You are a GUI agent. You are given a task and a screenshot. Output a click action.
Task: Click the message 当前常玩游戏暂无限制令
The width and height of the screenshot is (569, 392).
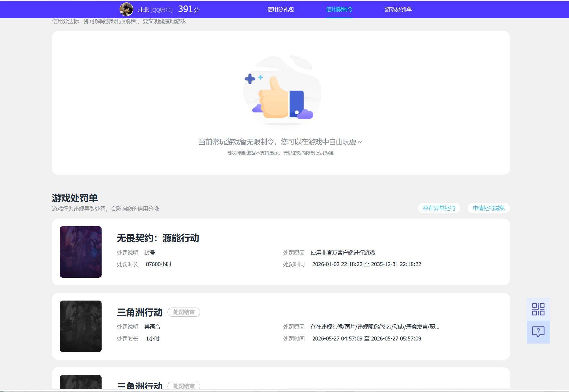pos(280,142)
